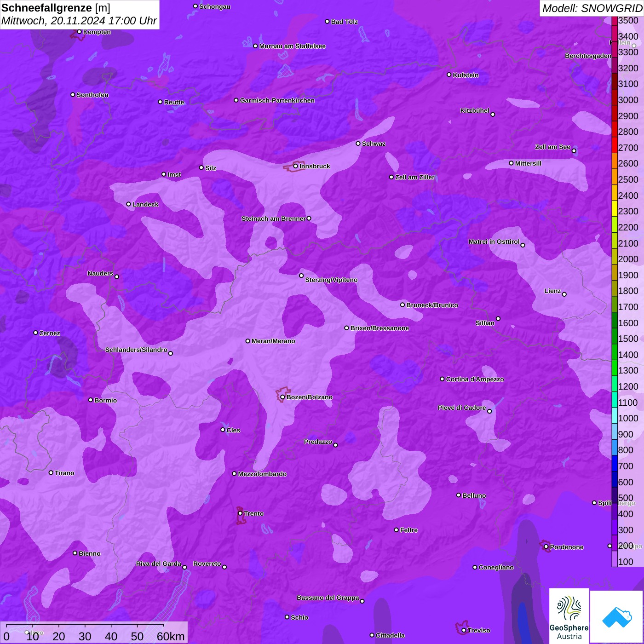Click the Steinach am Brenner label
The image size is (644, 644).
click(x=274, y=218)
